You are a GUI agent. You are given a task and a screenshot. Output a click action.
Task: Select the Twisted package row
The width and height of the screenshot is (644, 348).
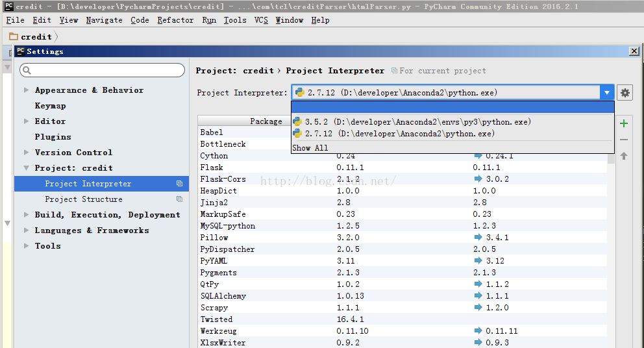point(402,319)
